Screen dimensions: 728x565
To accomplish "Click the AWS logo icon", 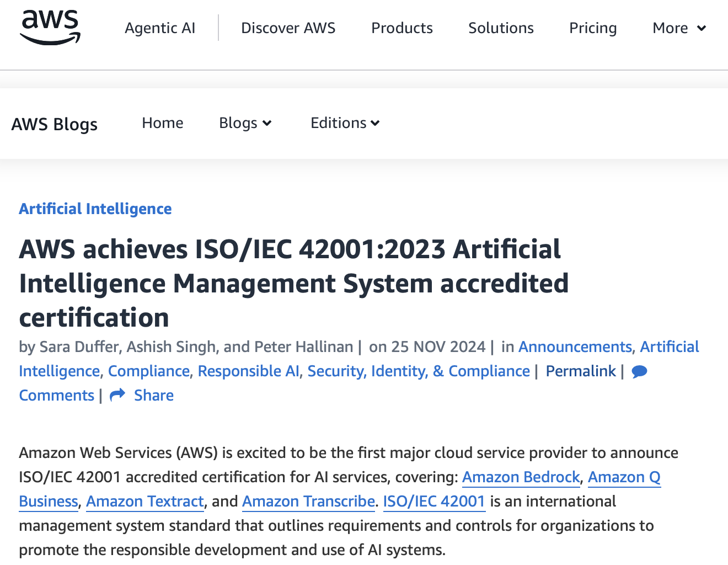I will (50, 28).
